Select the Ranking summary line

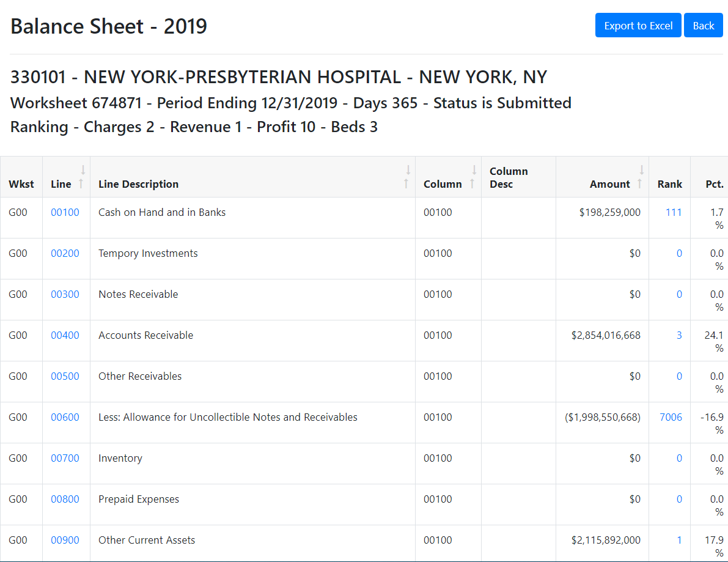pyautogui.click(x=194, y=127)
